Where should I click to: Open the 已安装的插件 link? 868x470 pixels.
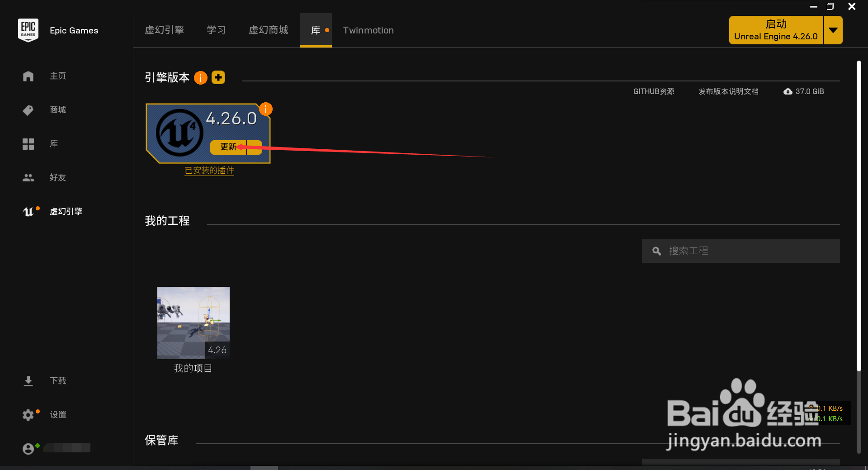209,171
